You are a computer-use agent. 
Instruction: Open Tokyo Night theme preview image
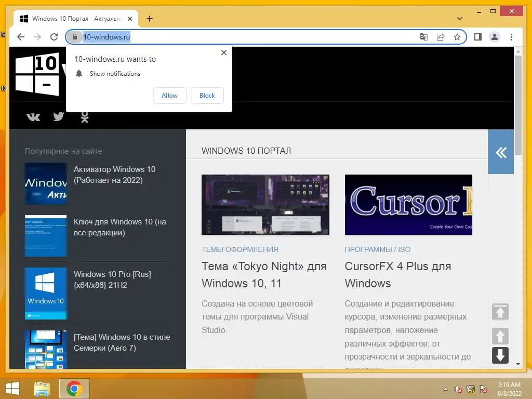(265, 205)
